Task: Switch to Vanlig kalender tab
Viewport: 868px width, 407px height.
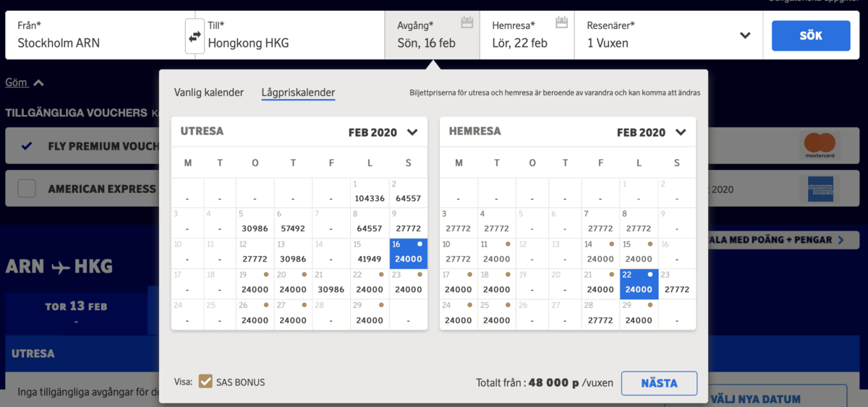Action: pyautogui.click(x=208, y=93)
